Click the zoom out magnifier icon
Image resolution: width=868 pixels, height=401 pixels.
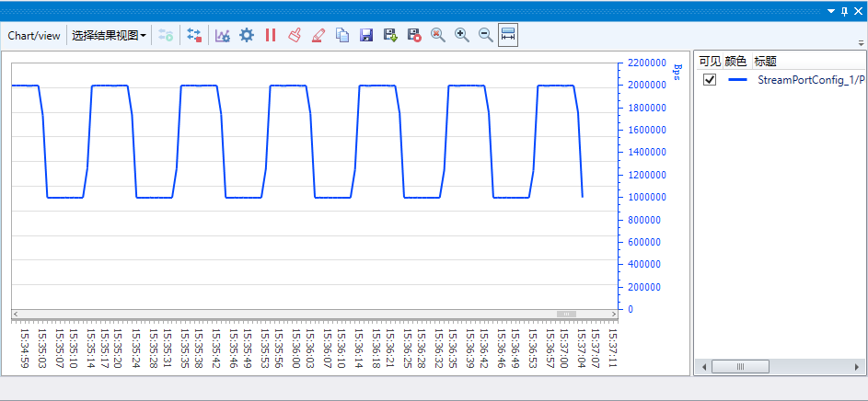[485, 35]
